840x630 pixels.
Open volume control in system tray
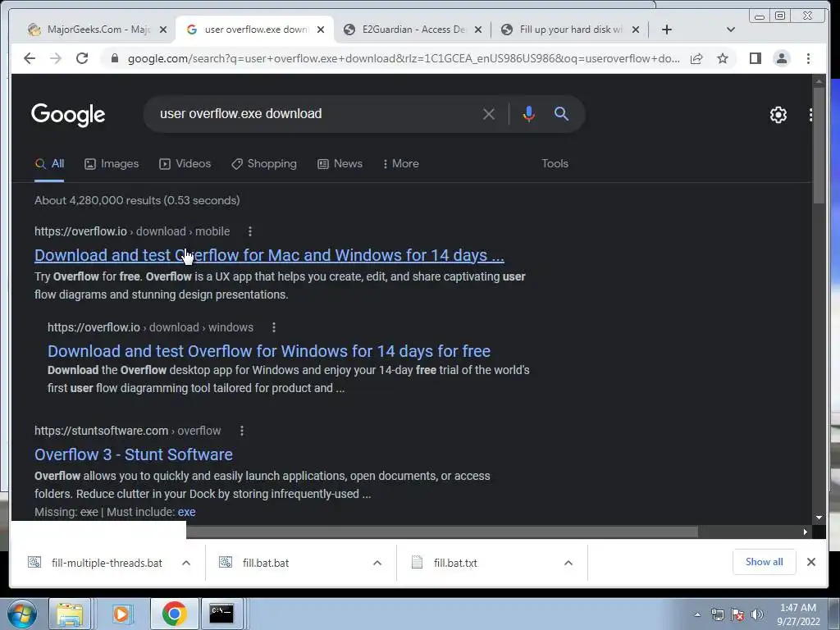tap(757, 614)
